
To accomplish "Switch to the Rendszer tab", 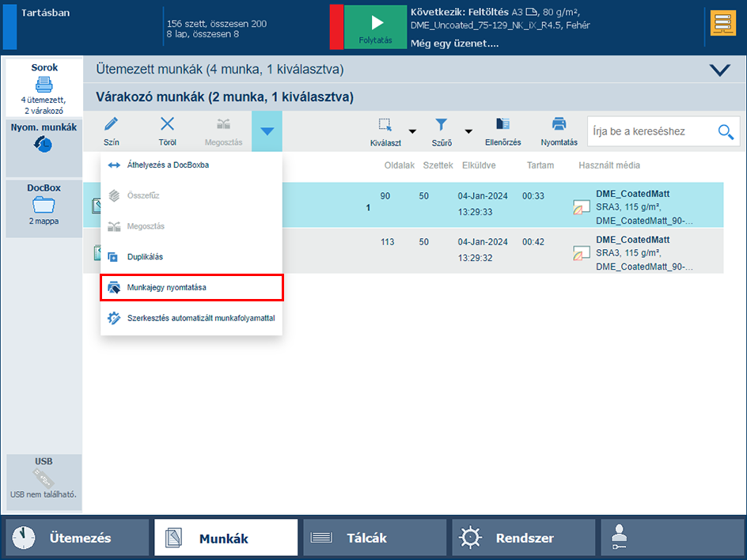I will 524,537.
